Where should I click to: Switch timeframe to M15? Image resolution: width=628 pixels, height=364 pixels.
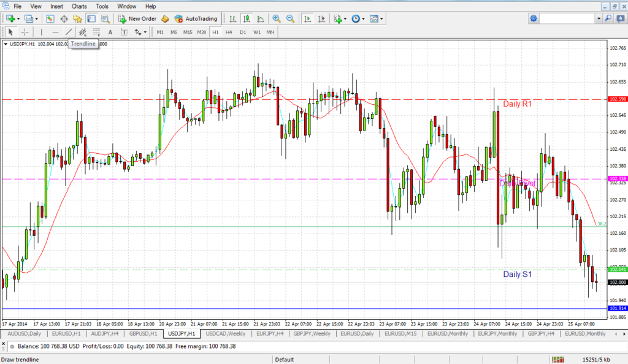(188, 32)
